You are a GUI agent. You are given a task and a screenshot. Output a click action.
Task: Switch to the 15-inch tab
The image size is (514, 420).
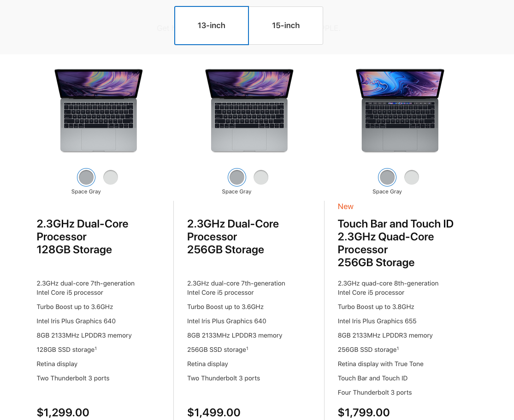tap(286, 25)
